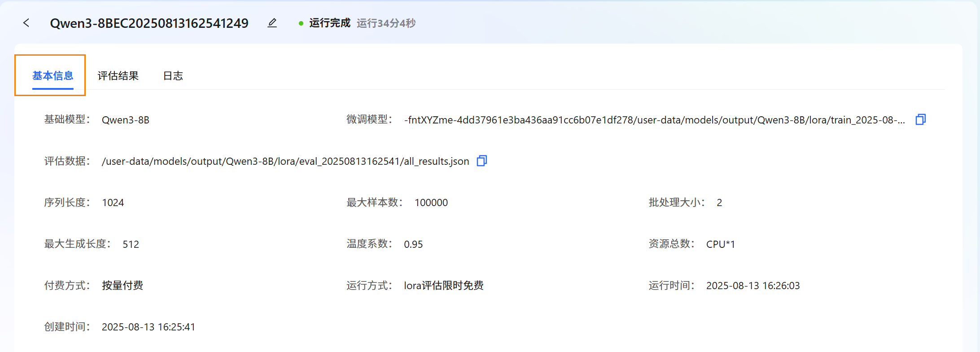
Task: Click the 运行完成 status label
Action: click(x=330, y=23)
